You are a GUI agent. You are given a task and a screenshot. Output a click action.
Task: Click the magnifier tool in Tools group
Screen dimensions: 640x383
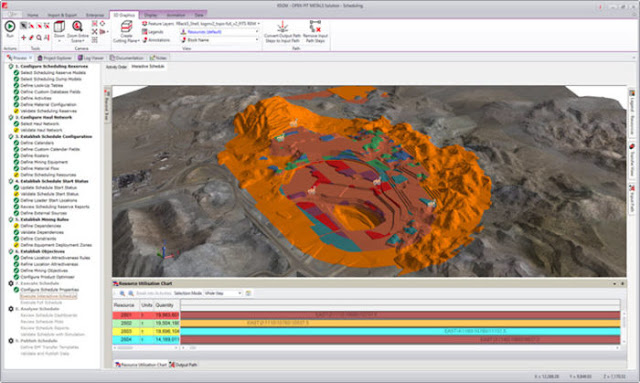pyautogui.click(x=39, y=38)
